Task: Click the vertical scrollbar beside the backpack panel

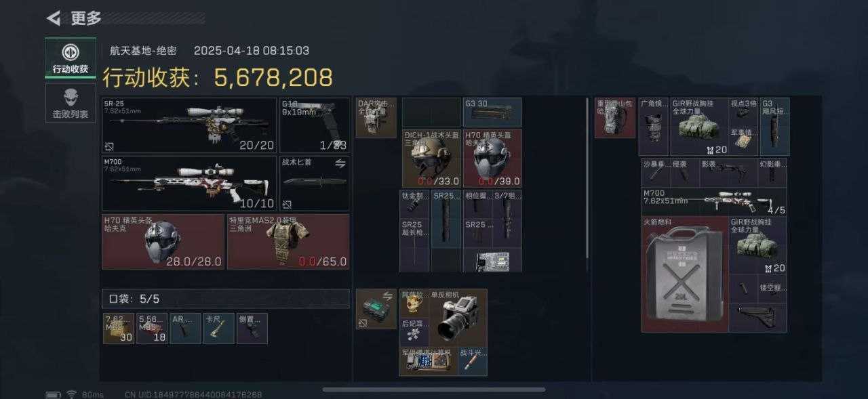Action: 588,177
